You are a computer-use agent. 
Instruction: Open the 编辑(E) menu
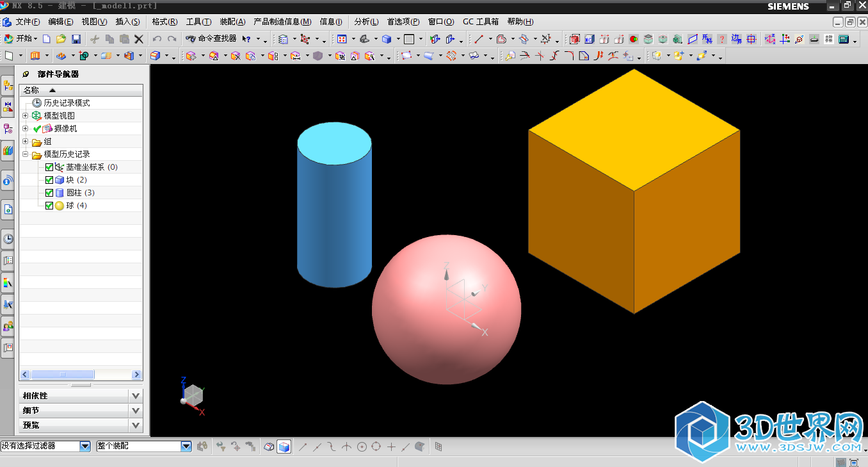[61, 22]
